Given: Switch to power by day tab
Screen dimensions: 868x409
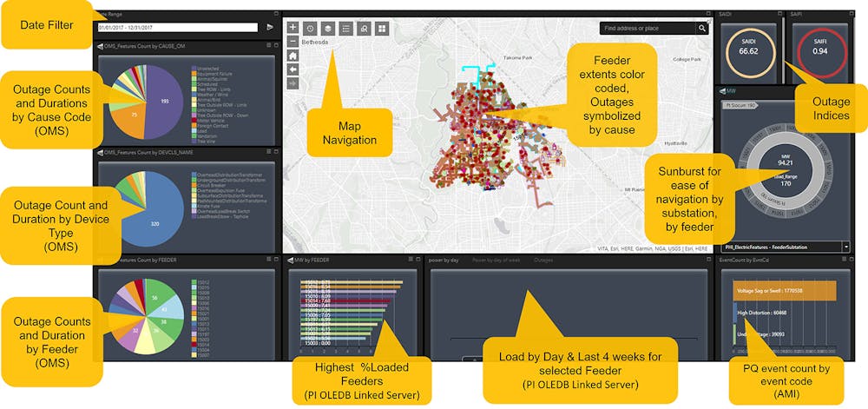Looking at the screenshot, I should [444, 260].
